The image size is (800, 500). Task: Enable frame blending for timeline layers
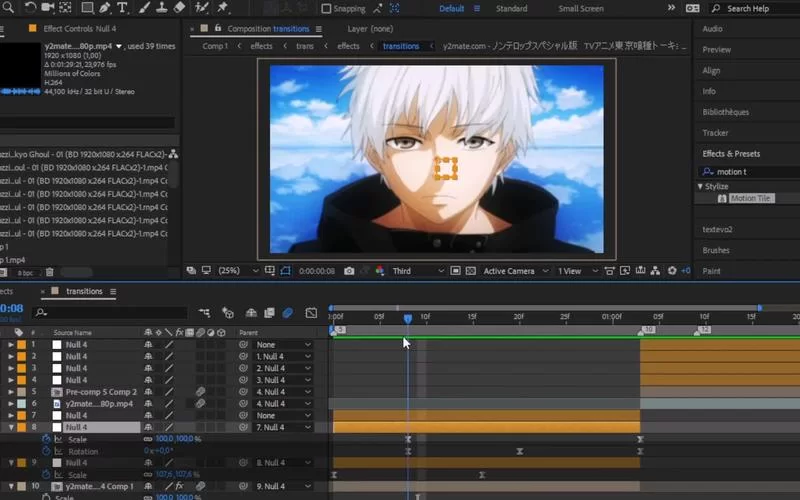click(x=269, y=313)
